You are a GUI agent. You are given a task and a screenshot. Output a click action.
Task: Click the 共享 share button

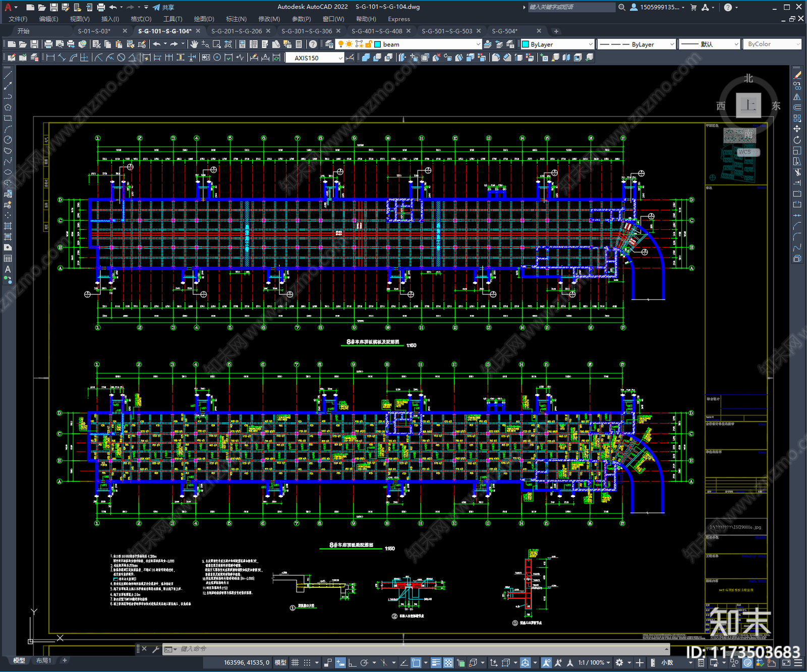click(x=163, y=7)
